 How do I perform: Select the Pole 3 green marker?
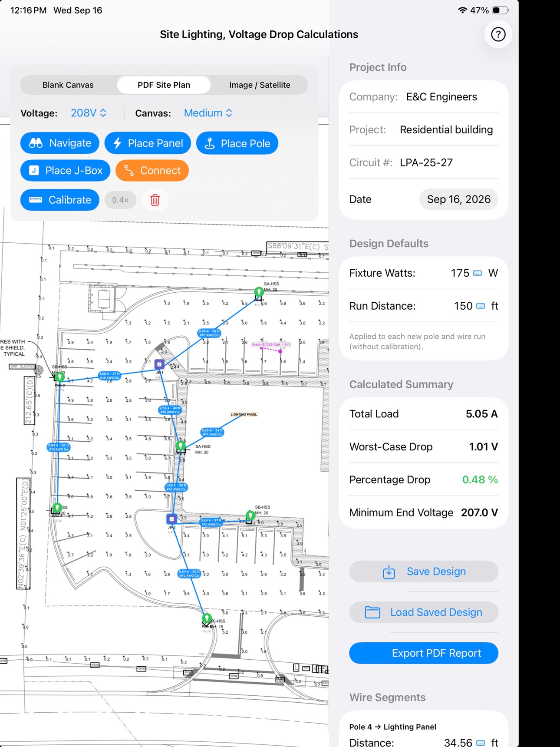coord(57,508)
